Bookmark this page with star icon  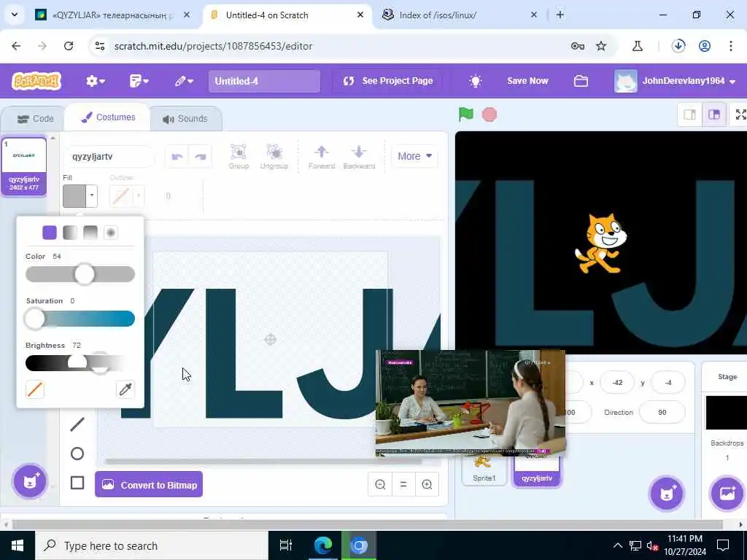pyautogui.click(x=601, y=46)
